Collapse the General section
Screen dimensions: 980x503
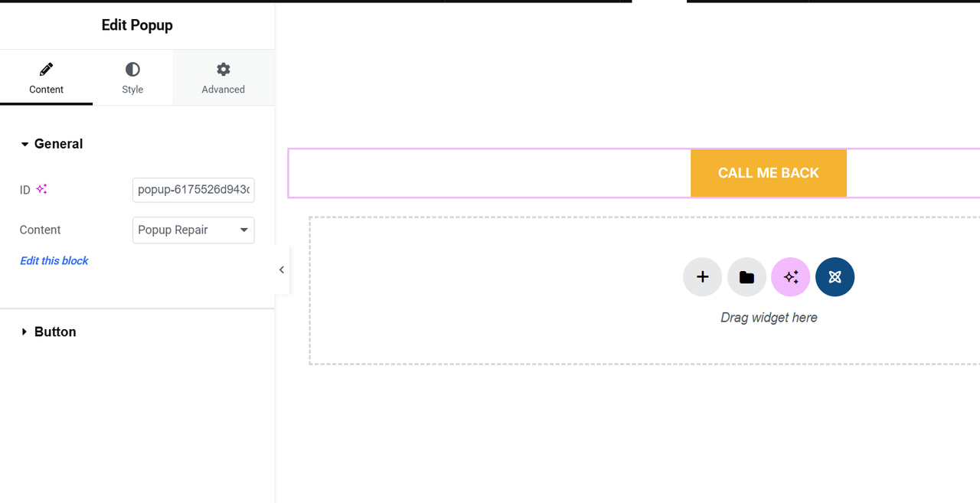click(x=51, y=144)
